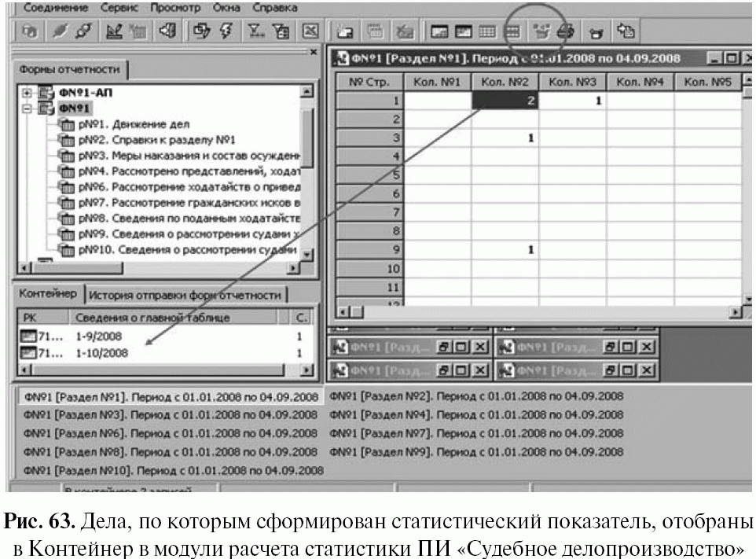Image resolution: width=756 pixels, height=559 pixels.
Task: Click the disconnect plug toolbar icon
Action: click(x=83, y=31)
